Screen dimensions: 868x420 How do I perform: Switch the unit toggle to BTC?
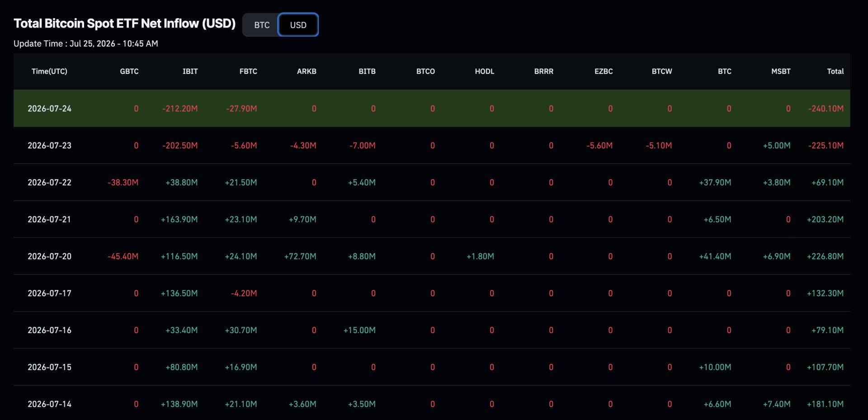262,25
